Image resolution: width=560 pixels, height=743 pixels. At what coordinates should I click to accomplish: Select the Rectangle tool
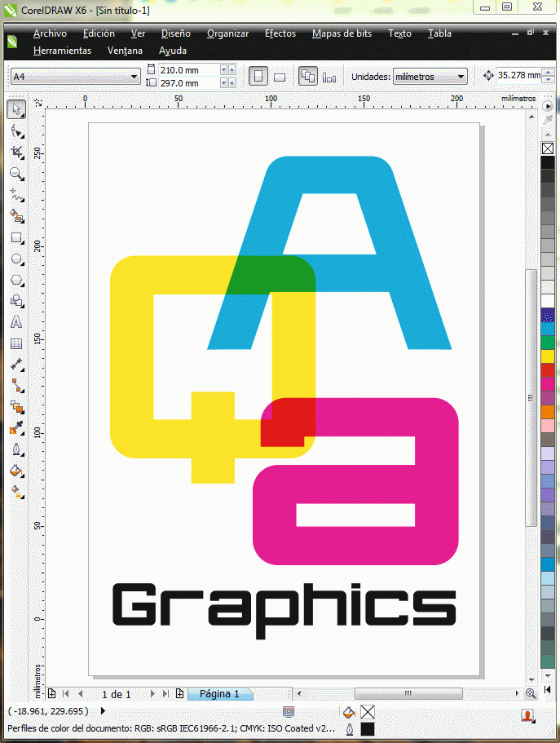[x=16, y=237]
